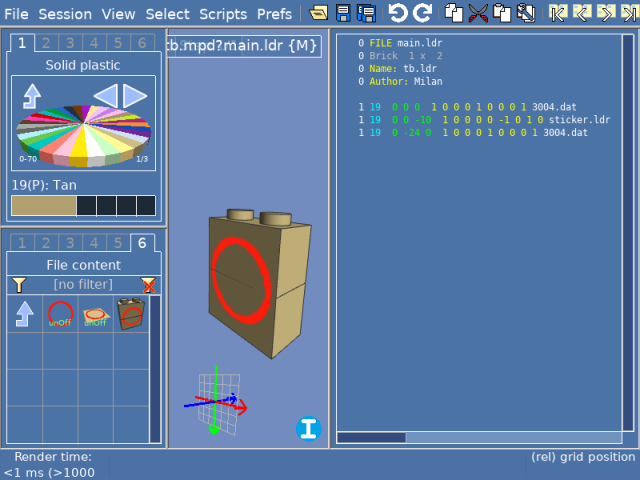The height and width of the screenshot is (480, 640).
Task: Jump to the first building step
Action: (558, 13)
